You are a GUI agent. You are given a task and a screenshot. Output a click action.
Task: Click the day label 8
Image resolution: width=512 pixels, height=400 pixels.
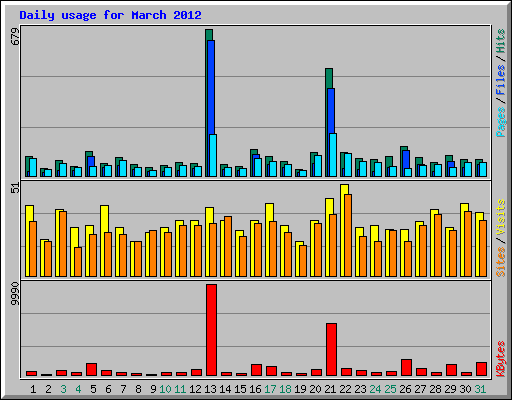coord(138,389)
